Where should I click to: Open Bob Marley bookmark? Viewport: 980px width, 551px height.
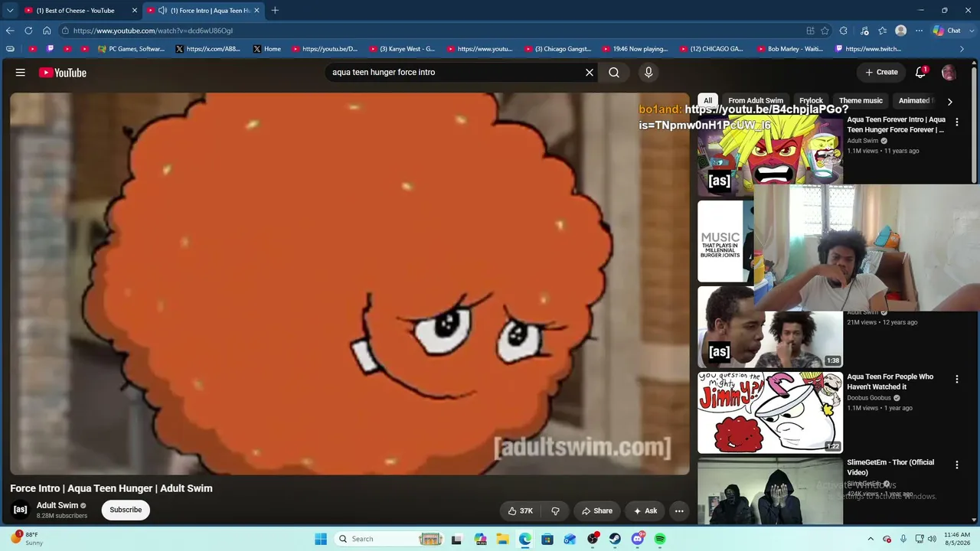(x=790, y=49)
